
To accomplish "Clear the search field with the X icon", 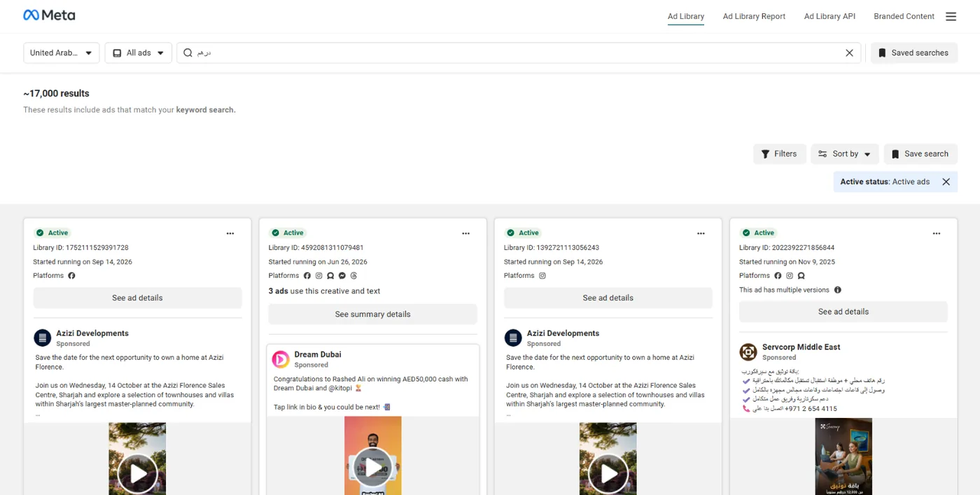I will pyautogui.click(x=849, y=53).
